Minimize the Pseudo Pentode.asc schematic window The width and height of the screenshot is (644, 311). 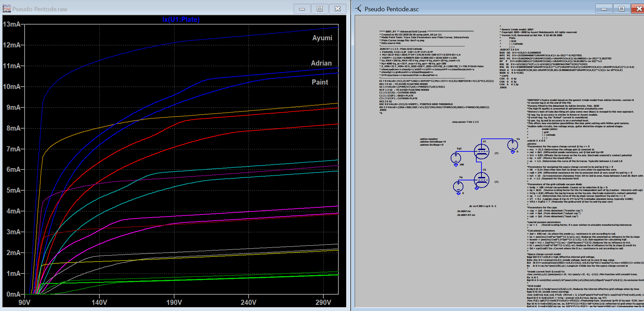[x=604, y=9]
